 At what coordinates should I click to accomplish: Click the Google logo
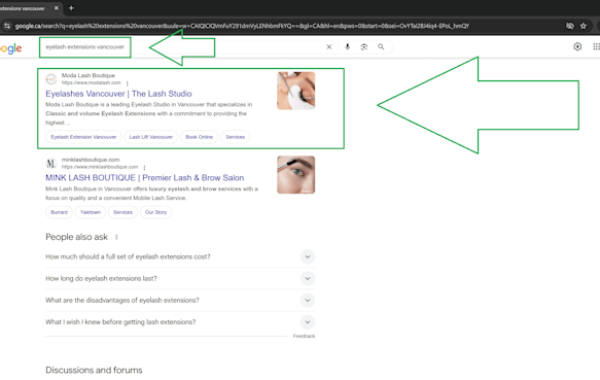coord(11,48)
